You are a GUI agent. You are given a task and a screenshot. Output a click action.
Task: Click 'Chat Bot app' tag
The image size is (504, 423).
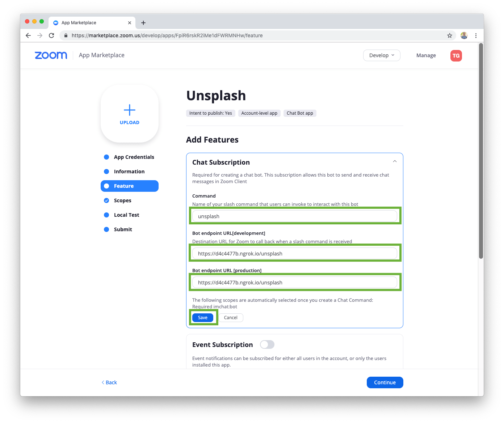300,113
